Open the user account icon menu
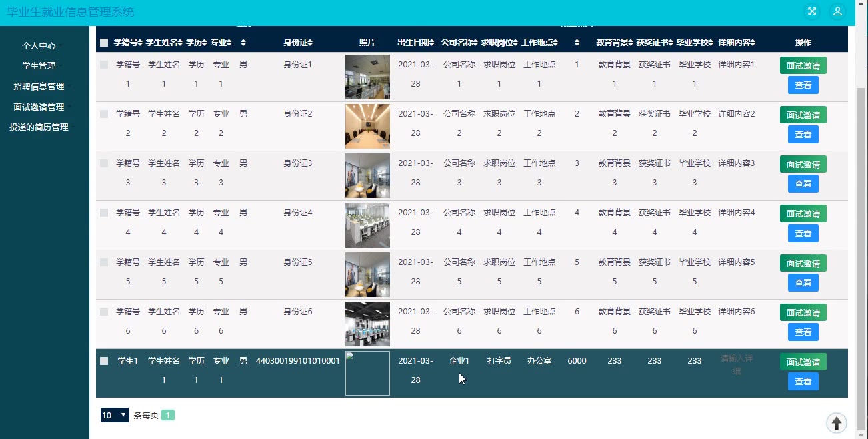The width and height of the screenshot is (868, 439). tap(837, 11)
